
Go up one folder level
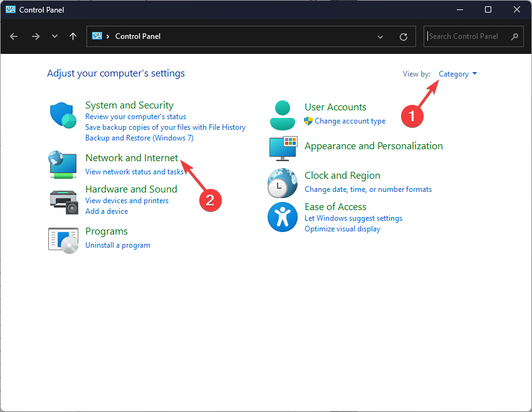pos(73,36)
